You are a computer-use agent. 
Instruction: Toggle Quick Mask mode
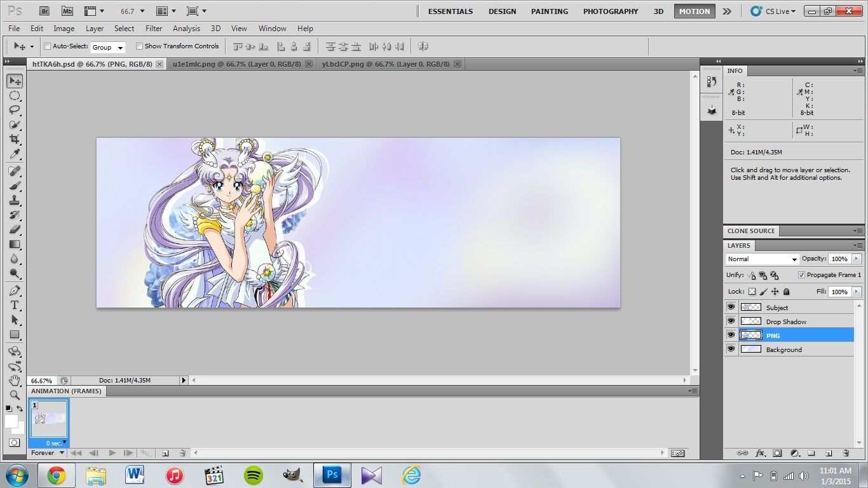pos(15,442)
